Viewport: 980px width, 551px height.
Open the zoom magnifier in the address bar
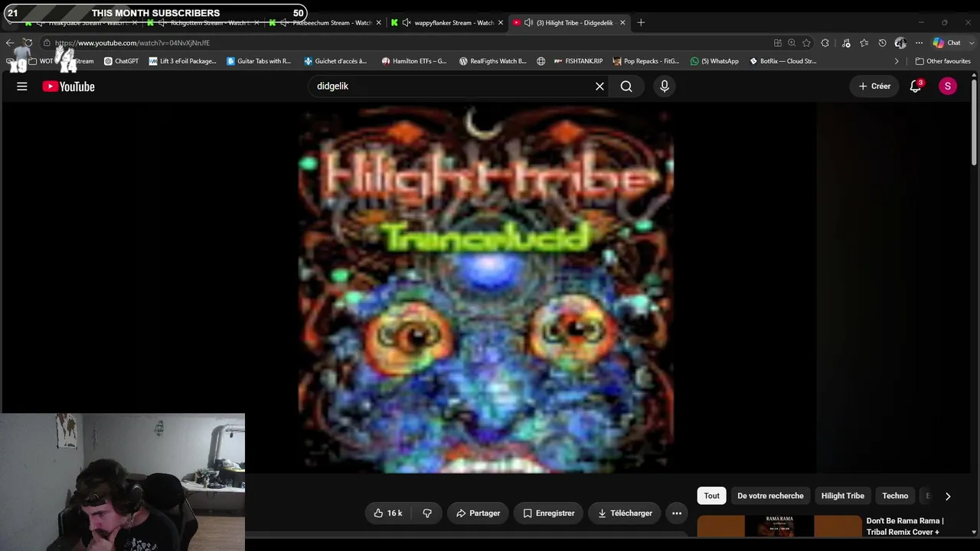(x=792, y=43)
